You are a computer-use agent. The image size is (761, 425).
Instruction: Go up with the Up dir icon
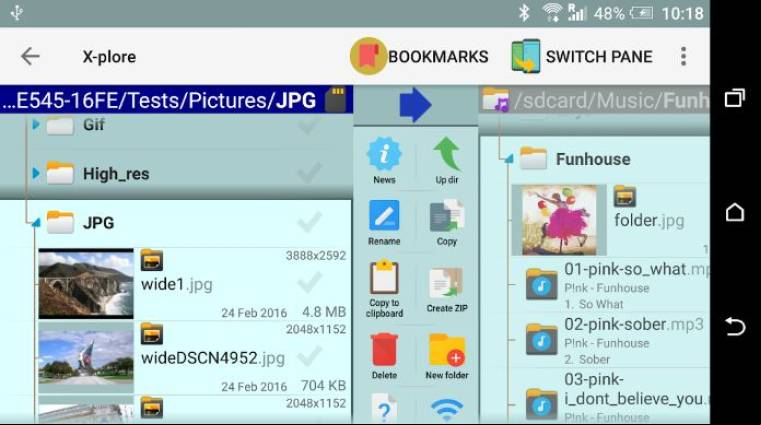447,154
